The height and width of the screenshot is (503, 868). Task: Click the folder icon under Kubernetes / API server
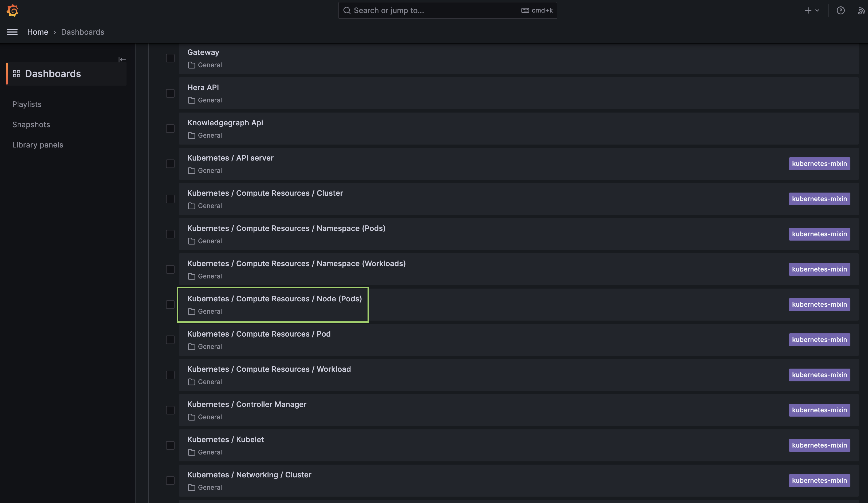192,171
